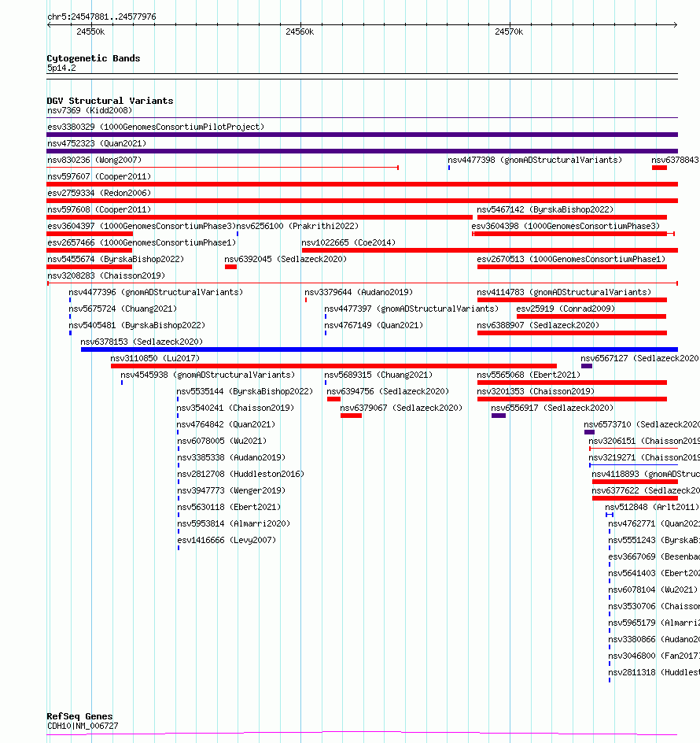Click the chr5:24547881..24577976 coordinates label
This screenshot has width=700, height=743.
point(101,17)
